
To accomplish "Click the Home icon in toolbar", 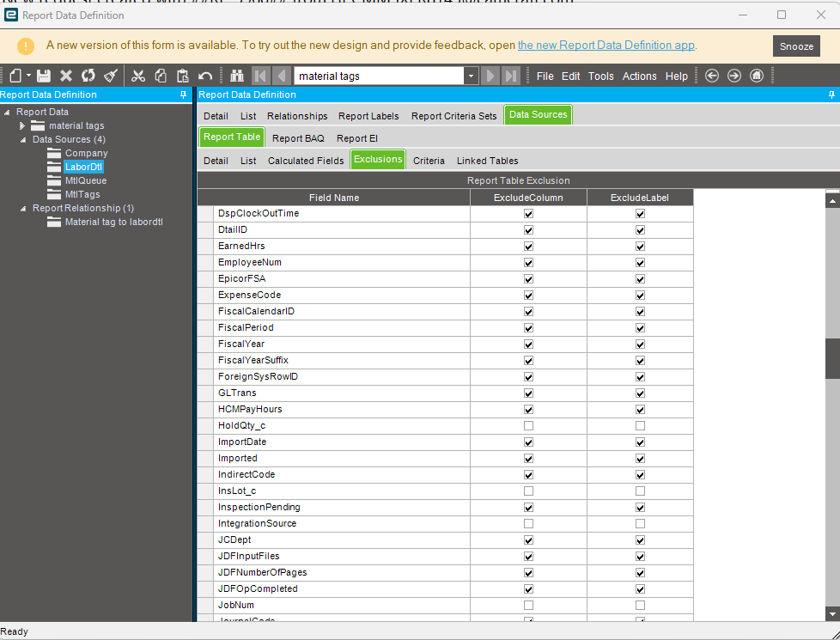I will [x=757, y=76].
